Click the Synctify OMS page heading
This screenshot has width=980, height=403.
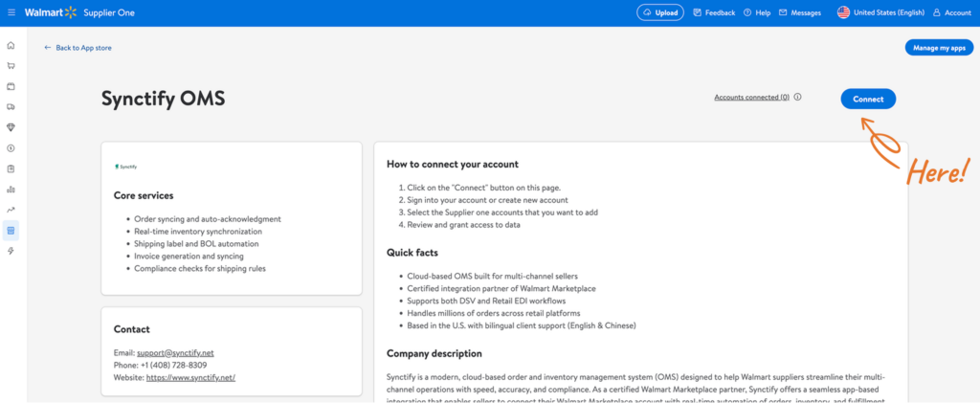[163, 99]
